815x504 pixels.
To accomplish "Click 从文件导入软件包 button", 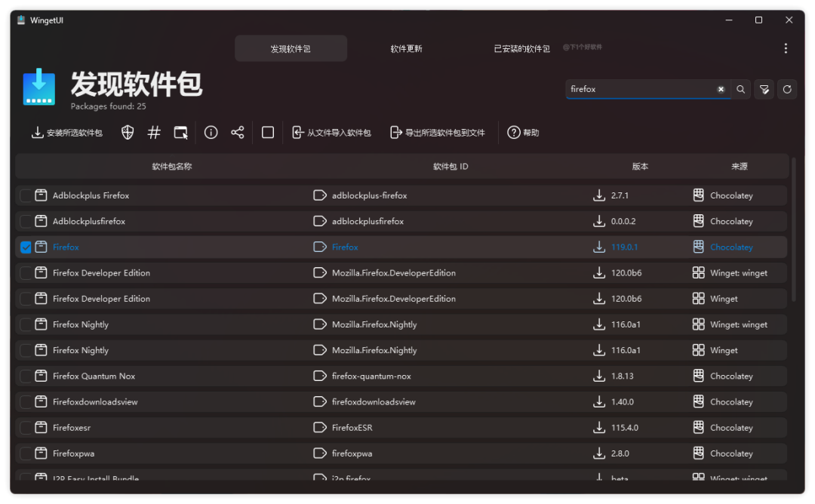I will click(x=331, y=133).
